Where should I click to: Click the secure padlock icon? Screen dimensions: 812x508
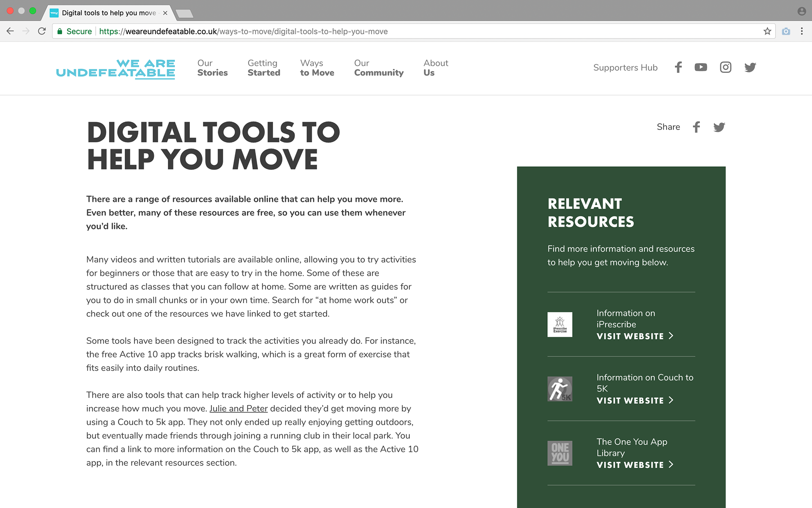coord(60,31)
